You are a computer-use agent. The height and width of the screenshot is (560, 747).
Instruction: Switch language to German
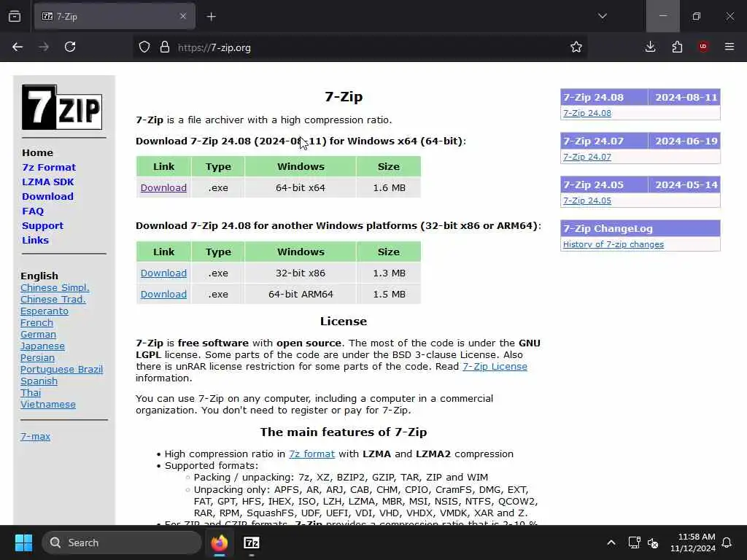click(x=38, y=334)
